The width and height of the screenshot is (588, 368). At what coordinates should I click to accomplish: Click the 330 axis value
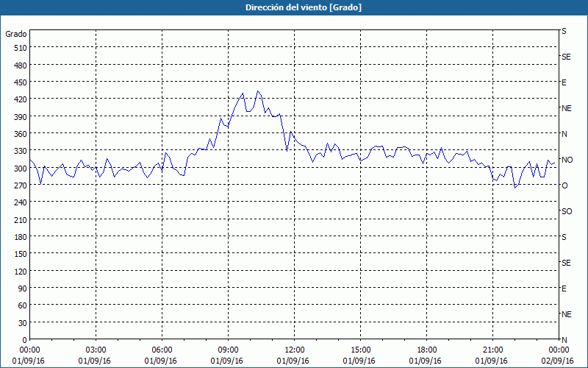point(21,151)
